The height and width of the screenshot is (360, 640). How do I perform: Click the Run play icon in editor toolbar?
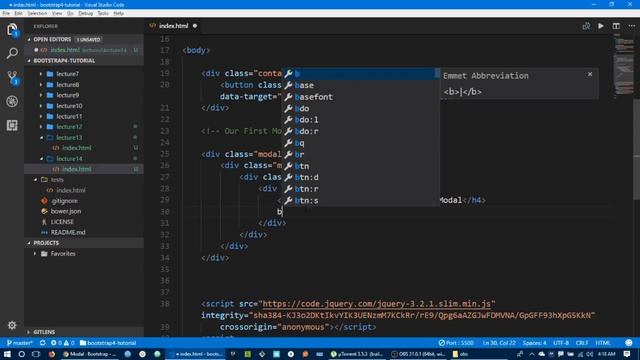click(x=601, y=26)
